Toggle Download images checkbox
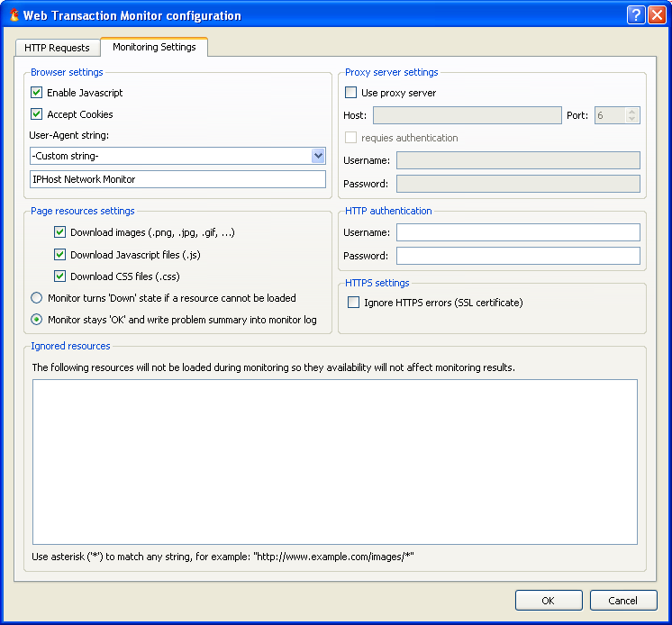The height and width of the screenshot is (625, 672). 60,232
